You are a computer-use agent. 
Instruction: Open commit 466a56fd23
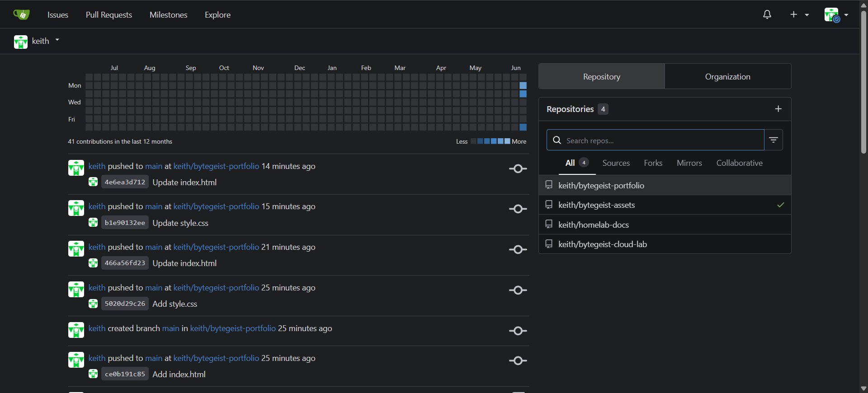(x=125, y=263)
